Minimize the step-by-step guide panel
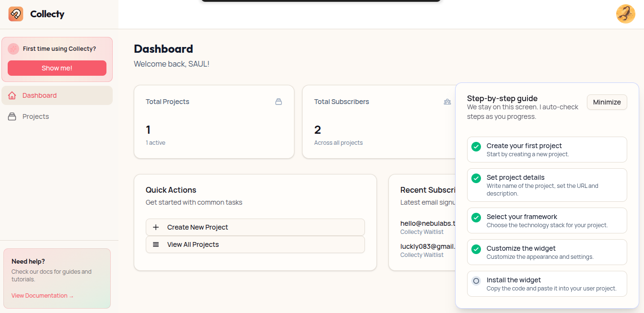Image resolution: width=644 pixels, height=313 pixels. point(607,102)
